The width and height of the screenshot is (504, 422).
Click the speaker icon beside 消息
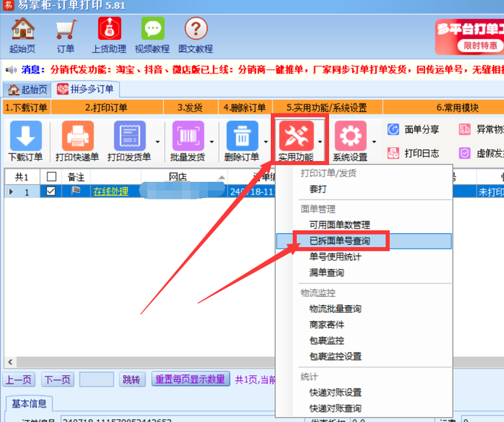(11, 69)
